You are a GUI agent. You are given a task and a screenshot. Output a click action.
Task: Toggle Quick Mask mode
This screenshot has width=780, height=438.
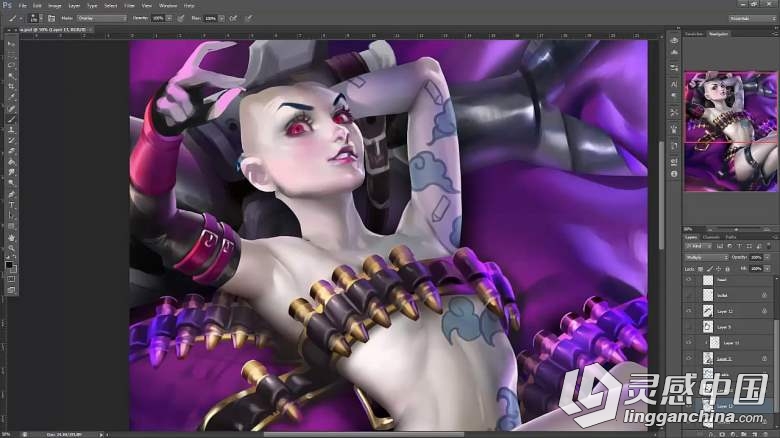pos(11,279)
